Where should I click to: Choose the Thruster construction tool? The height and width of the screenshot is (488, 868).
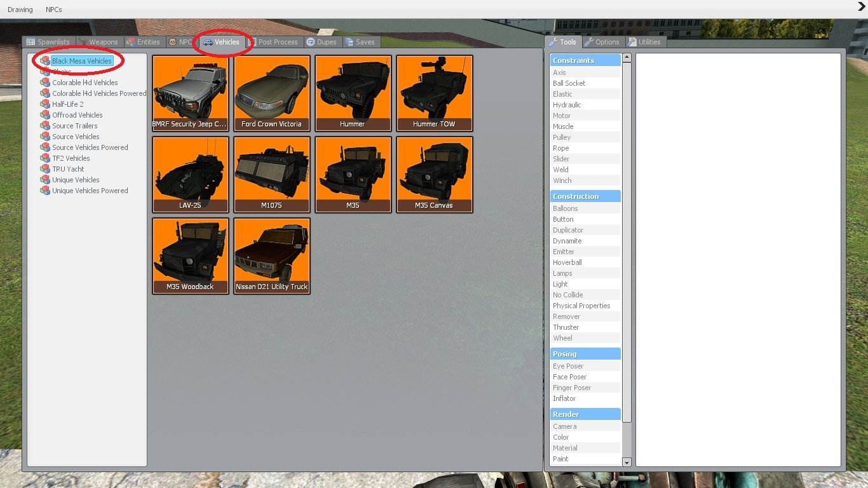coord(566,327)
